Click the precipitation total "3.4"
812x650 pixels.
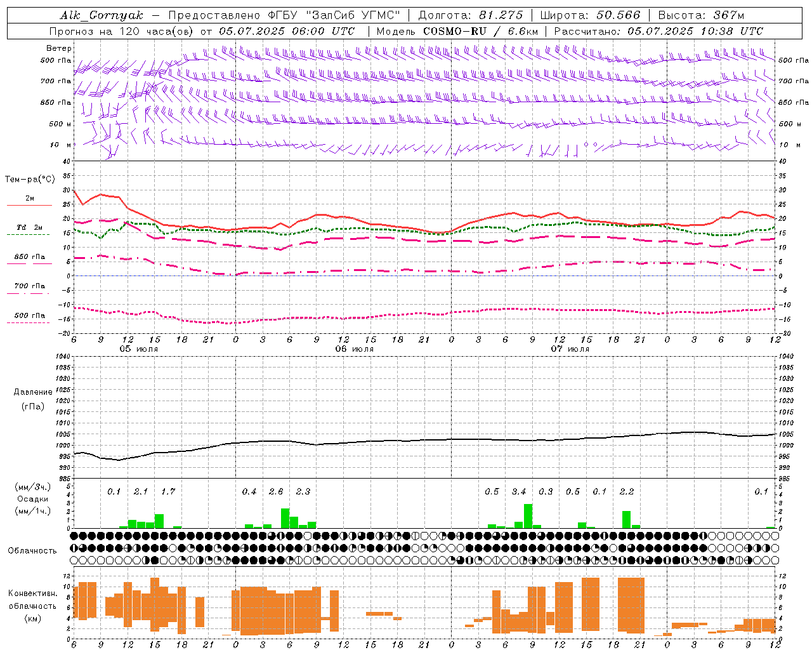(519, 491)
